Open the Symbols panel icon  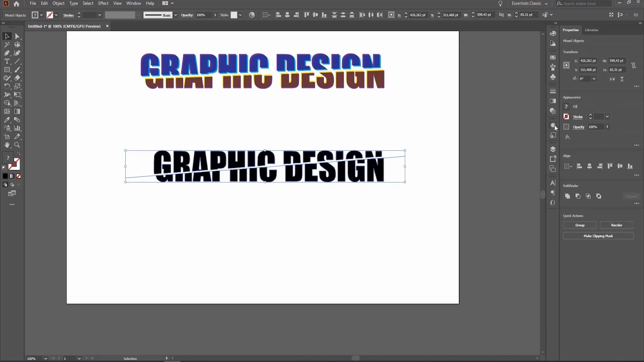[x=553, y=77]
